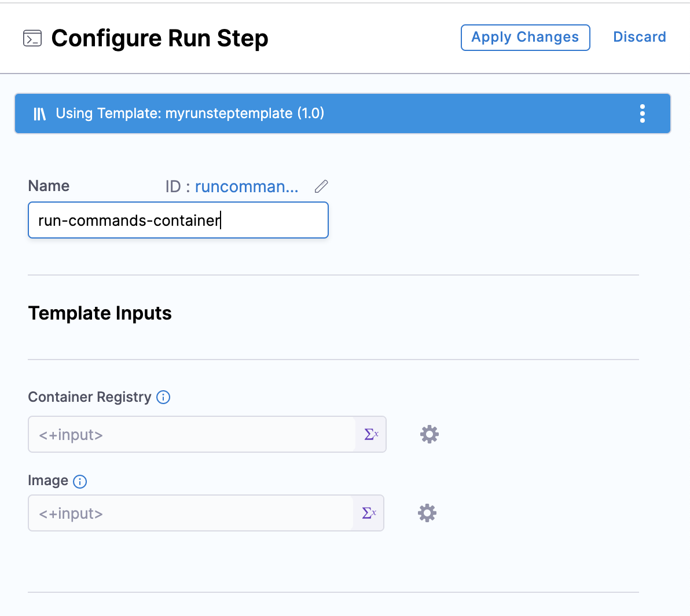The width and height of the screenshot is (690, 616).
Task: Open the Image field gear settings
Action: pos(427,513)
